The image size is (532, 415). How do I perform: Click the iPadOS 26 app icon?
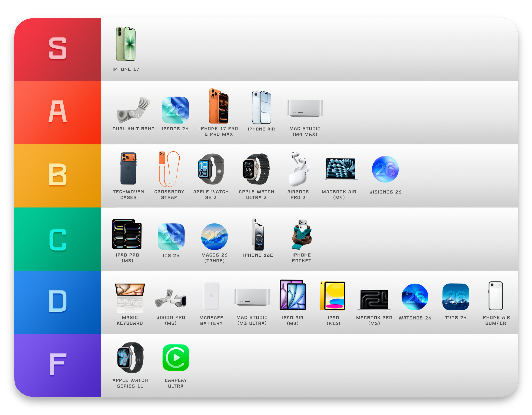click(175, 110)
